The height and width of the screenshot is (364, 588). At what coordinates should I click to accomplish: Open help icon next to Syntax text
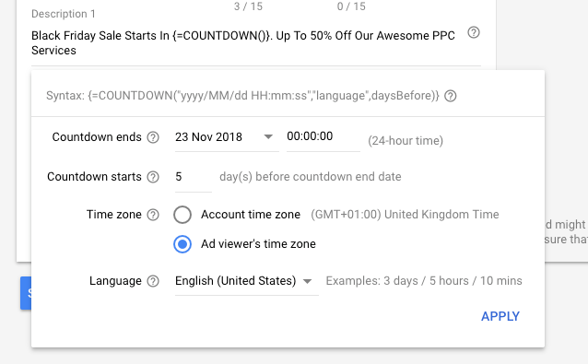click(451, 96)
